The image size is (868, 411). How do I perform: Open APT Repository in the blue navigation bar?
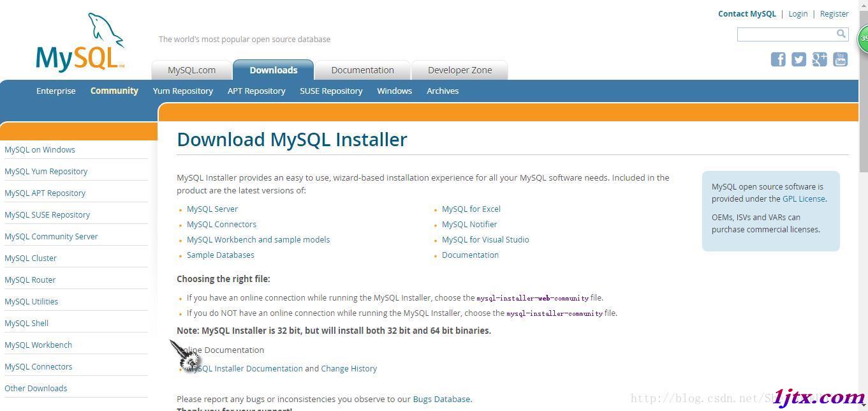pyautogui.click(x=256, y=91)
